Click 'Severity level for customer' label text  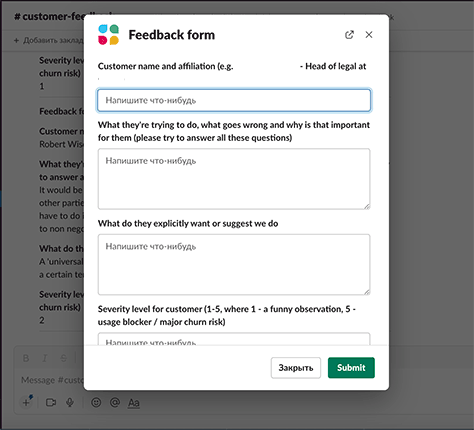pos(227,315)
